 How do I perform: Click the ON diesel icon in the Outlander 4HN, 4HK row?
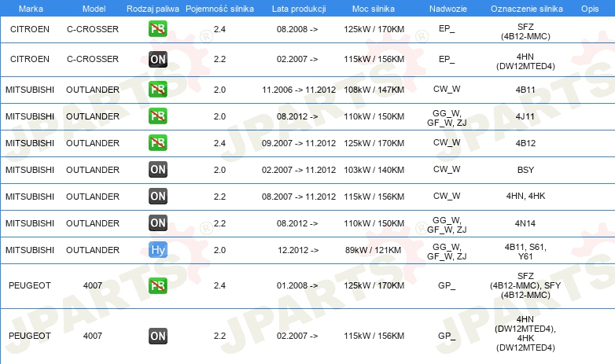[x=157, y=196]
